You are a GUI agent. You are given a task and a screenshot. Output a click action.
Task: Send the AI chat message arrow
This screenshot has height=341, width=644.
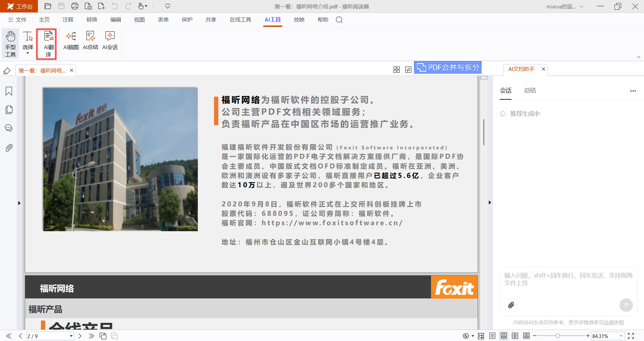click(x=626, y=305)
